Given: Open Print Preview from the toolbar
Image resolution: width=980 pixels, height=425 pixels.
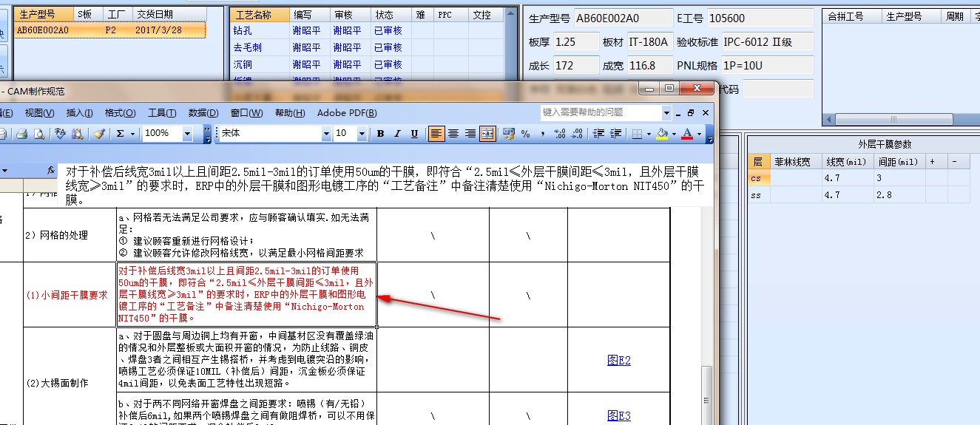Looking at the screenshot, I should pyautogui.click(x=38, y=134).
